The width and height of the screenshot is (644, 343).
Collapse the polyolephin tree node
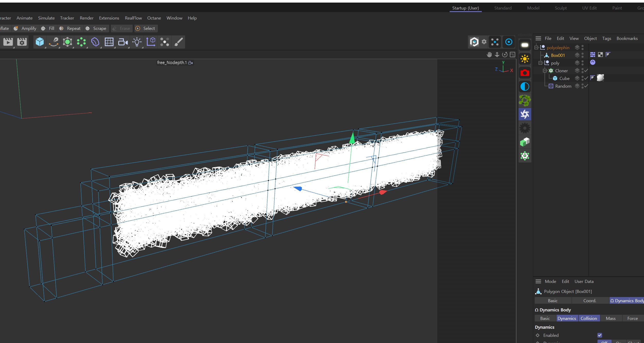click(536, 47)
